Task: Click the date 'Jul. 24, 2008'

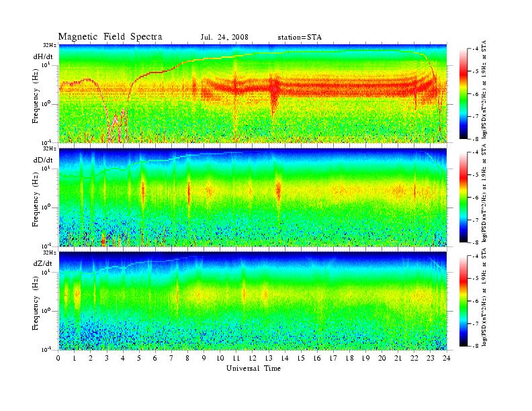Action: 224,38
